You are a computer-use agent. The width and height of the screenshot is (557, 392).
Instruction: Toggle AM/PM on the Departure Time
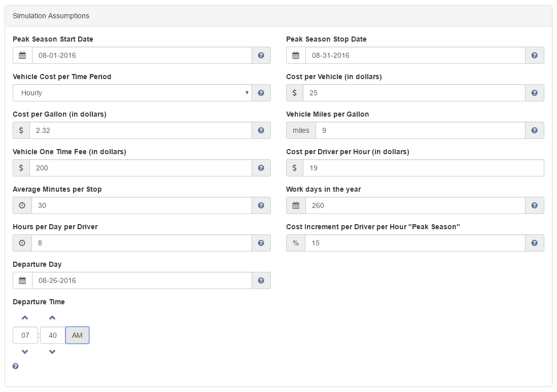click(x=77, y=335)
